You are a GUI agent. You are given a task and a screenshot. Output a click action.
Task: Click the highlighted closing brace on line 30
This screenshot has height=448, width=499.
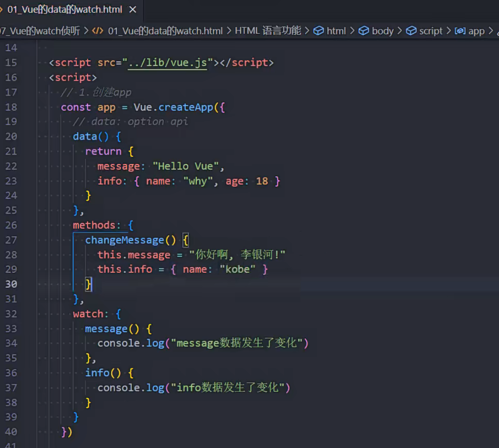pos(89,284)
